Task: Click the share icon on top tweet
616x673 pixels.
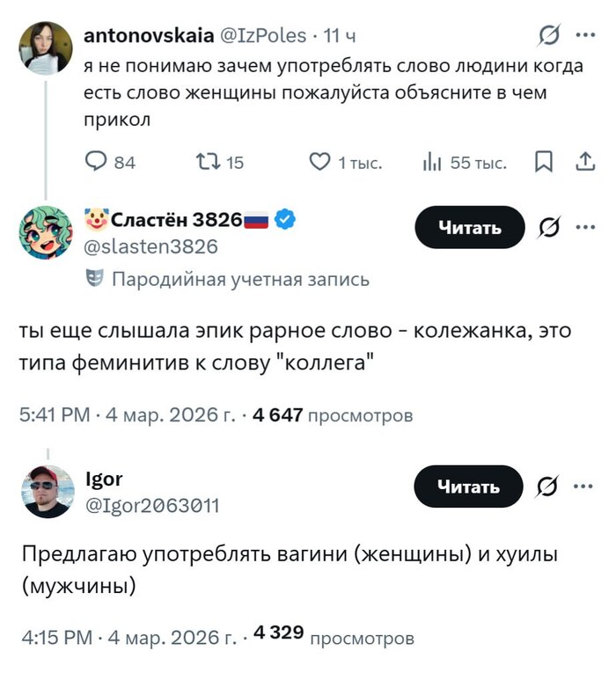Action: [x=583, y=162]
